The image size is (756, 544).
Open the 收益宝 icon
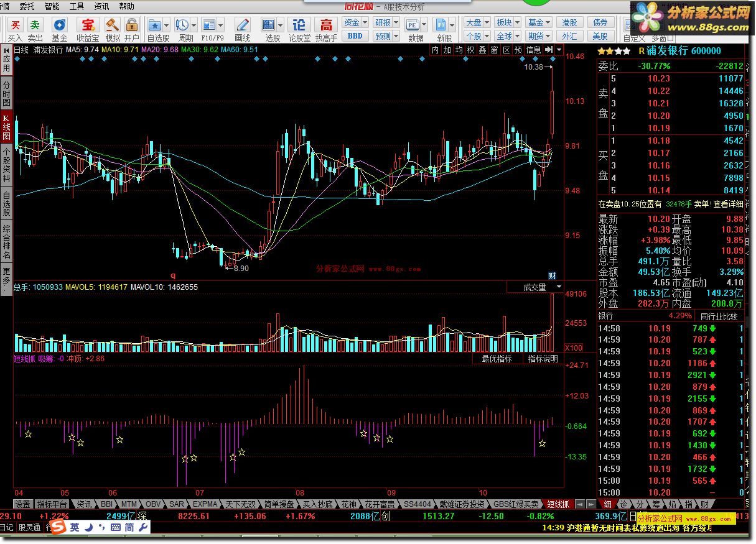88,25
